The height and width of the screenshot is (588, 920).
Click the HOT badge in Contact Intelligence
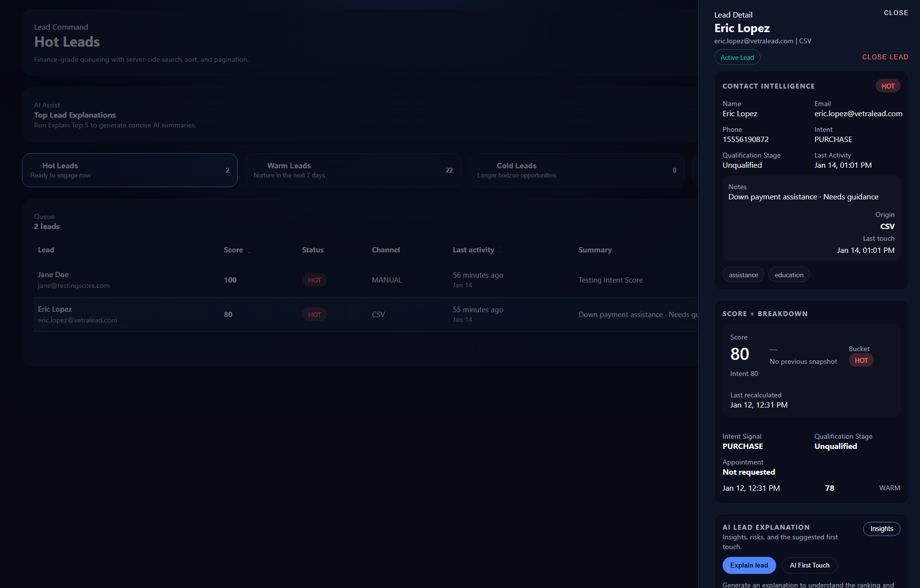coord(887,86)
